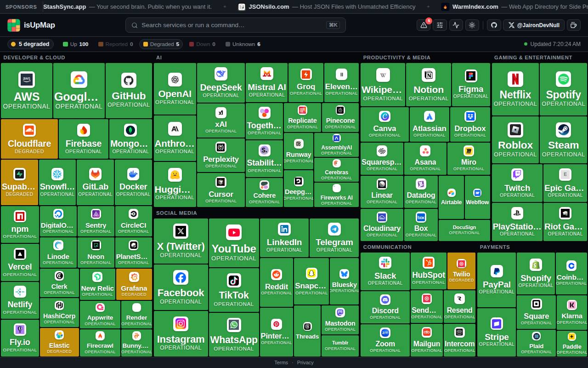Open the WarmIndex.com sponsor link

(x=514, y=7)
